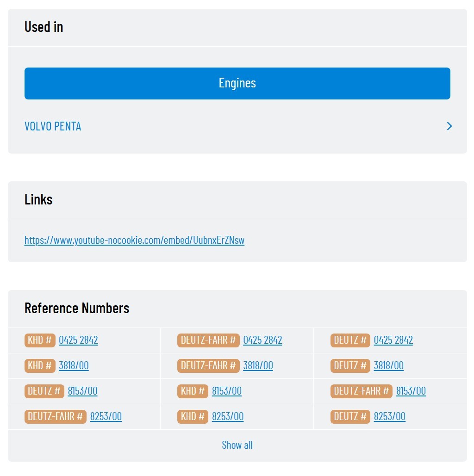
Task: Click the DEUTZ # tag beside 3818/00
Action: (x=350, y=365)
